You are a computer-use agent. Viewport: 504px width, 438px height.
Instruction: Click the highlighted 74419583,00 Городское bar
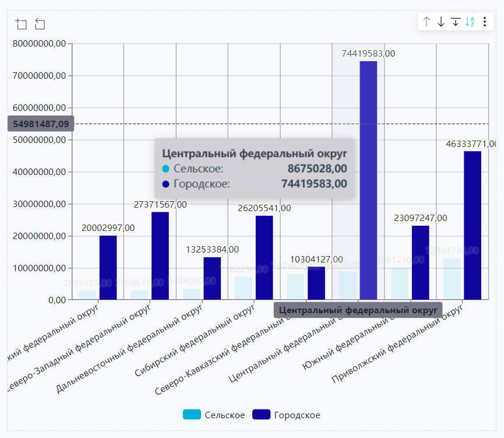tap(368, 181)
